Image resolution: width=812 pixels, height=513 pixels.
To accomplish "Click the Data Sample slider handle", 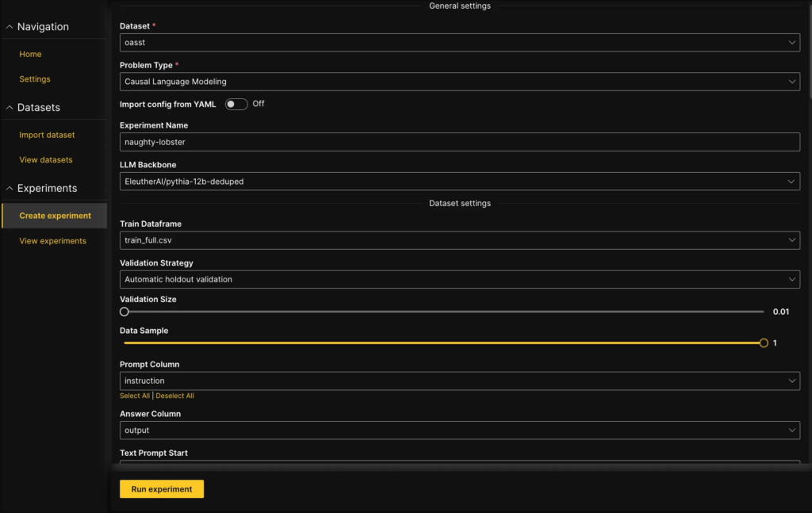I will pyautogui.click(x=764, y=343).
